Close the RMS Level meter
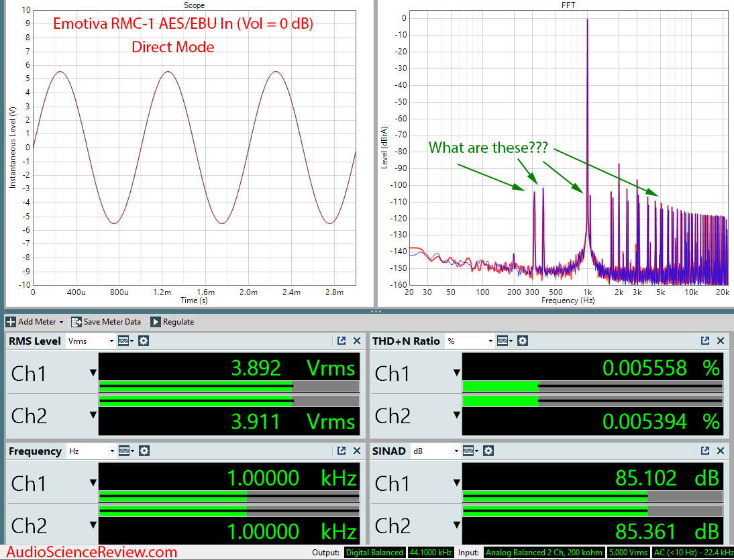 (357, 341)
